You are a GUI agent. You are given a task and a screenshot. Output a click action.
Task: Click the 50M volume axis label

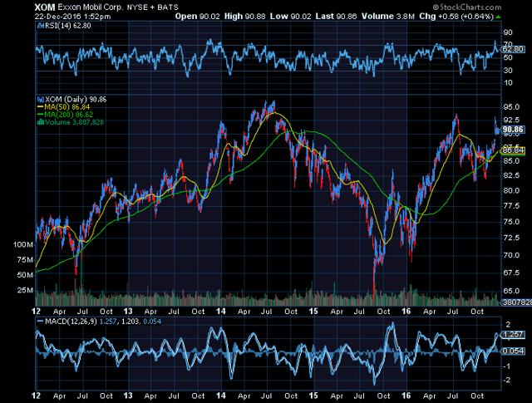click(x=26, y=275)
